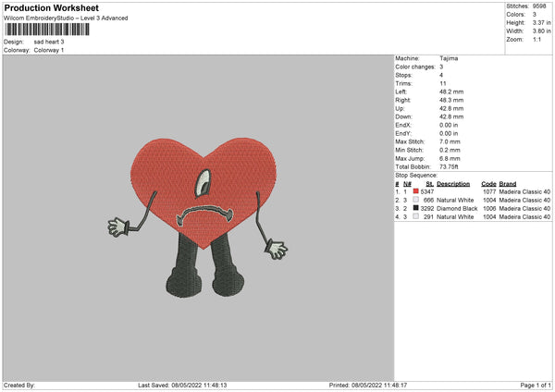Click the white swatch beside 666 stitches
Image resolution: width=555 pixels, height=392 pixels.
416,200
